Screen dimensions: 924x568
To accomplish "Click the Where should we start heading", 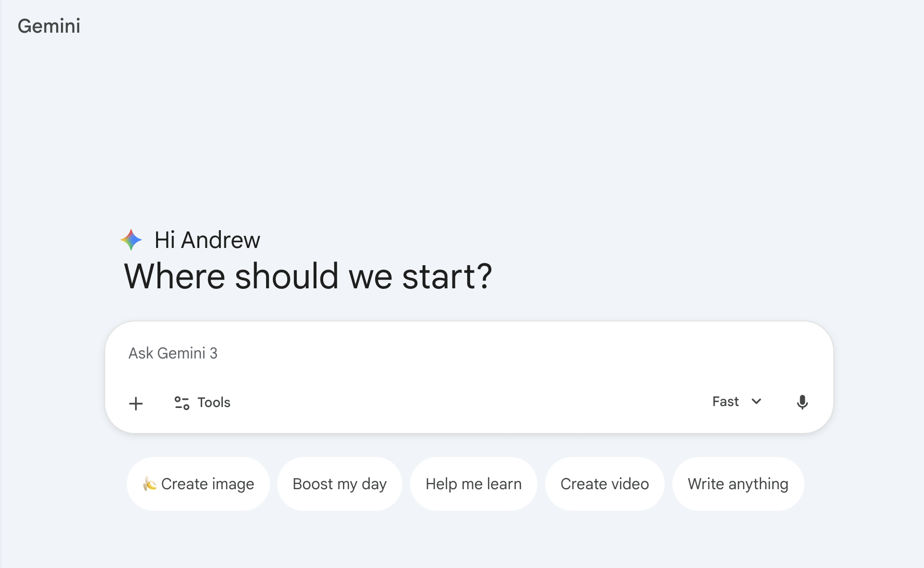I will pyautogui.click(x=308, y=277).
